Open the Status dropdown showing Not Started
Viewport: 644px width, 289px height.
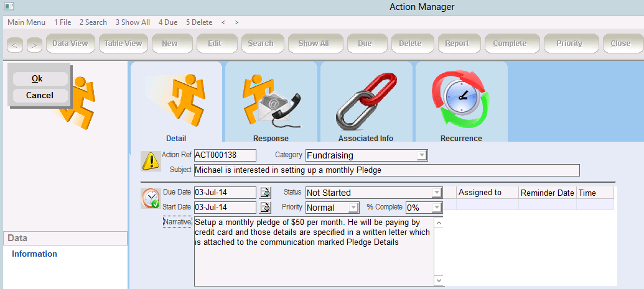436,193
